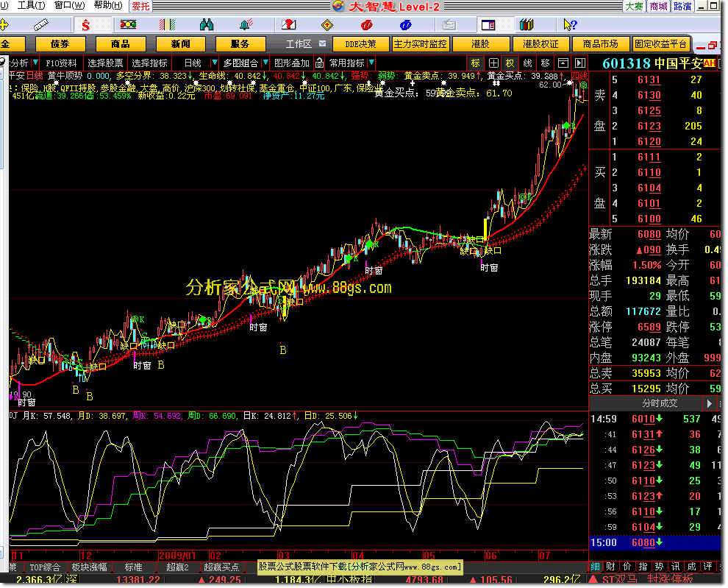The height and width of the screenshot is (588, 728).
Task: Select the 细 detail tab
Action: click(595, 566)
